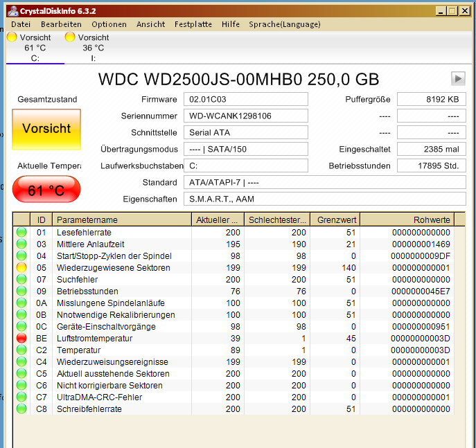Click the yellow Vorsicht health status button
Screen dimensions: 476x448
pos(46,129)
